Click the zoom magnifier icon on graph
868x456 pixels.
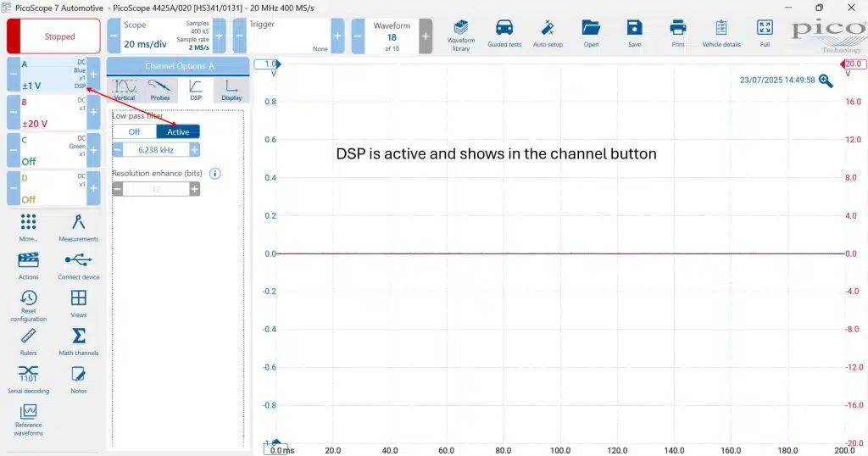[826, 81]
